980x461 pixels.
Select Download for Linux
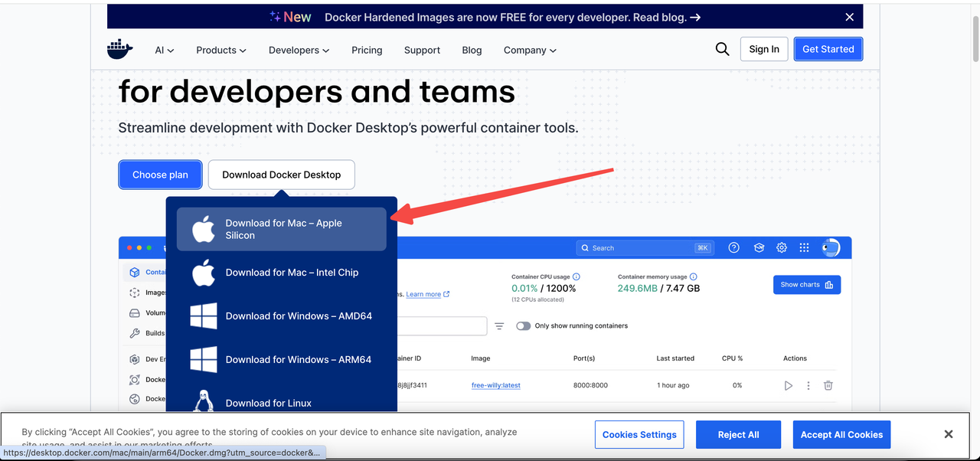tap(282, 401)
